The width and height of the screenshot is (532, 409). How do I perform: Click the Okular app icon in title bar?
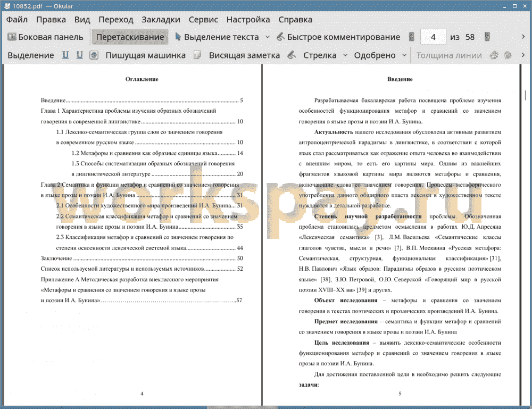click(7, 6)
